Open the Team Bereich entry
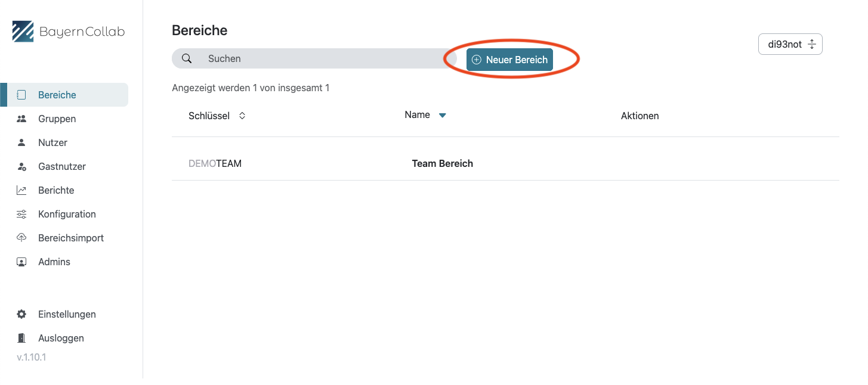This screenshot has width=868, height=385. coord(442,163)
